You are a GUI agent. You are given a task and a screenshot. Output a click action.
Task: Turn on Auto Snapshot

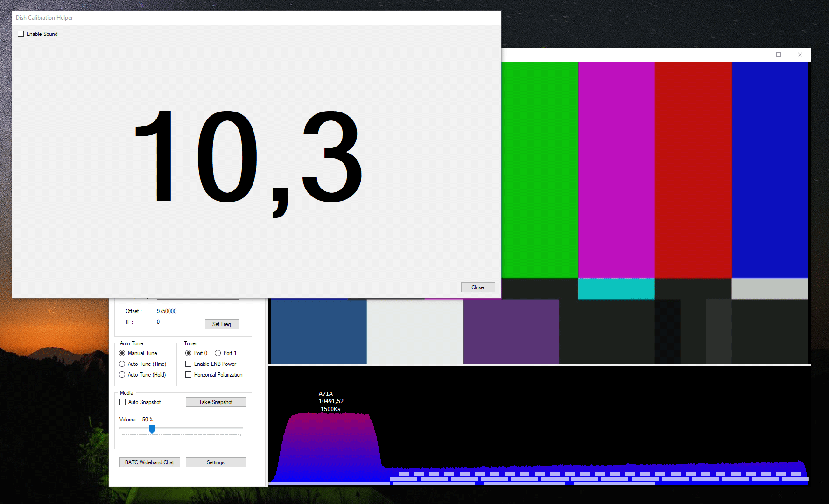123,402
